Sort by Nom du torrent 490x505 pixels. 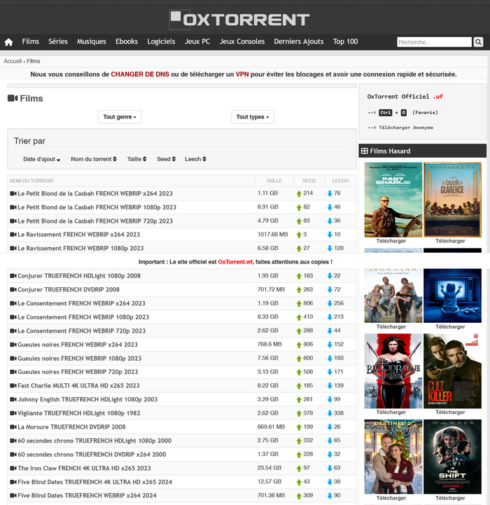(x=93, y=159)
